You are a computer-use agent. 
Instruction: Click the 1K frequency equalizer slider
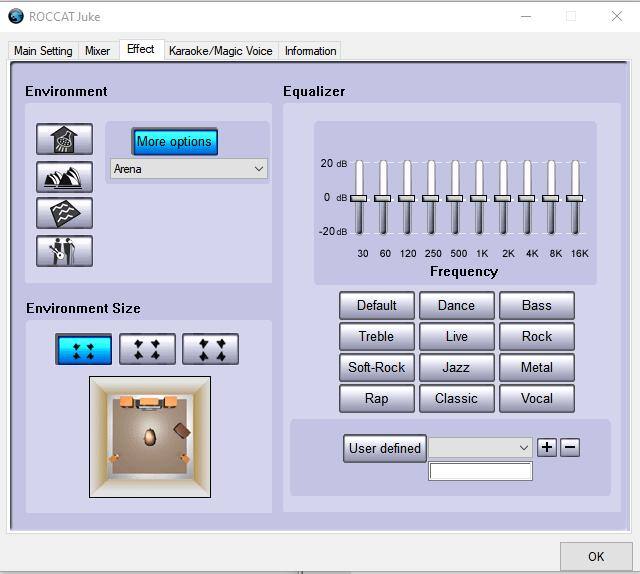479,198
